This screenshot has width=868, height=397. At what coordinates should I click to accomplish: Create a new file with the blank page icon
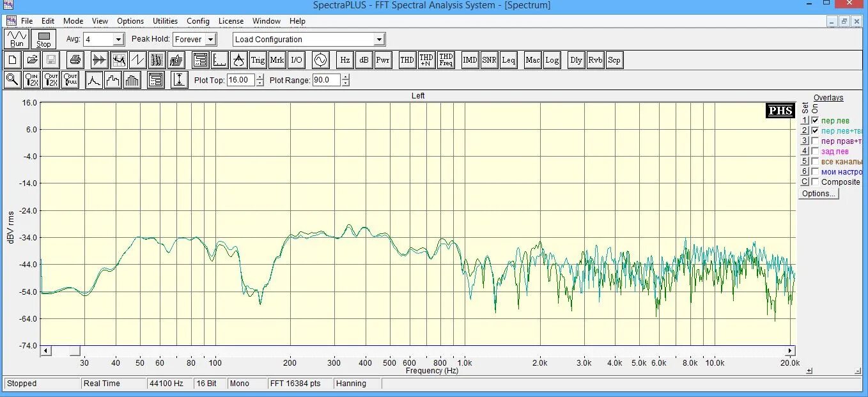(x=12, y=60)
